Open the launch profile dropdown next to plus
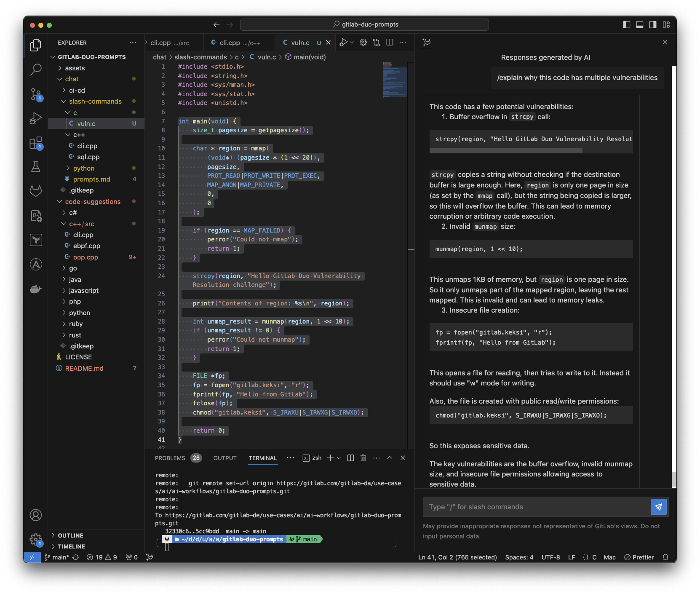 (x=339, y=458)
